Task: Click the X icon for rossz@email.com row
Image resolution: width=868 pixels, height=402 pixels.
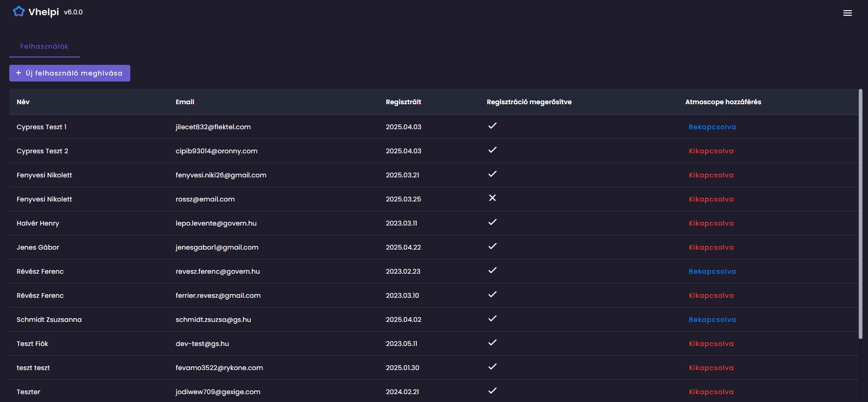Action: point(492,198)
